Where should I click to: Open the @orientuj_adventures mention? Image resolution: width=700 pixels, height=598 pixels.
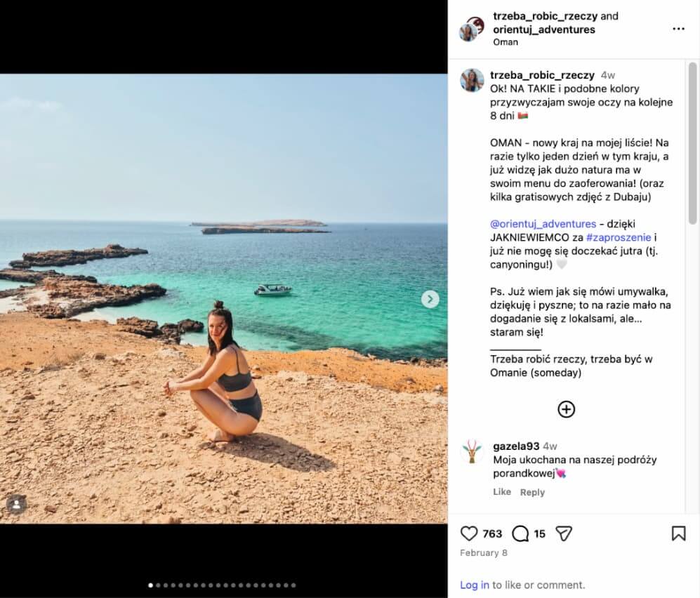[543, 224]
